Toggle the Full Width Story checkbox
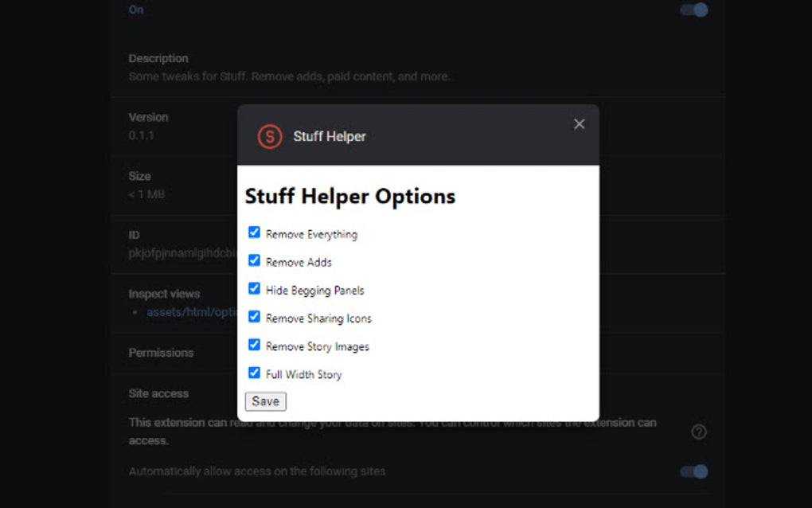 pos(255,372)
